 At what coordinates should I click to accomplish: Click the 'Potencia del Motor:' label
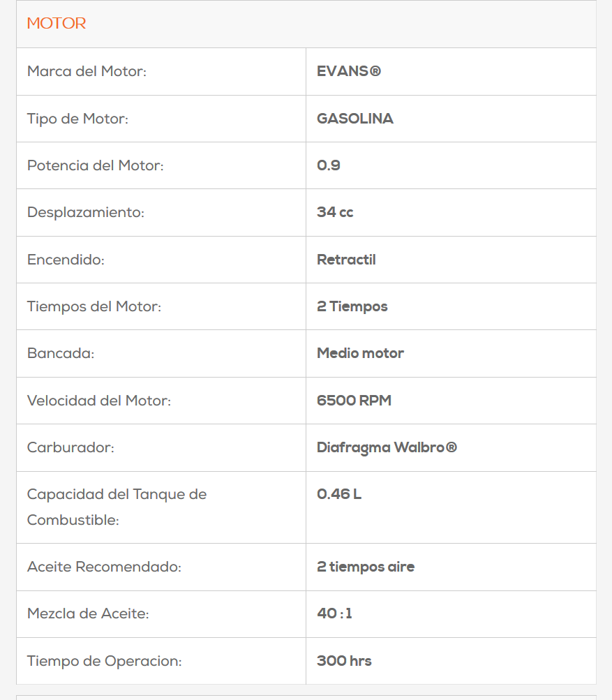click(x=95, y=165)
